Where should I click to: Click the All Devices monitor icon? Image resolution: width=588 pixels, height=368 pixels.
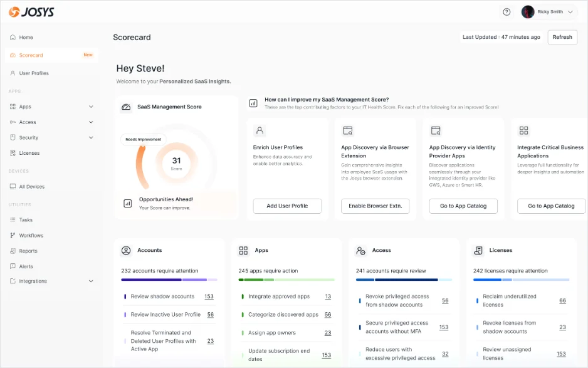(13, 186)
